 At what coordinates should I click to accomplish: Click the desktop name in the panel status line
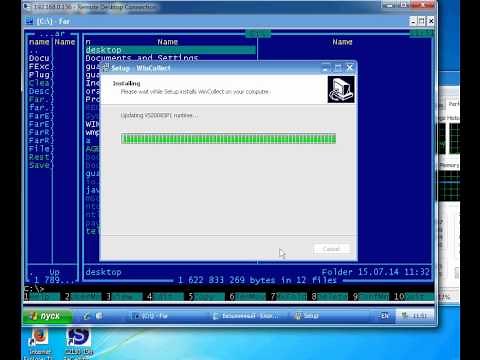point(103,272)
